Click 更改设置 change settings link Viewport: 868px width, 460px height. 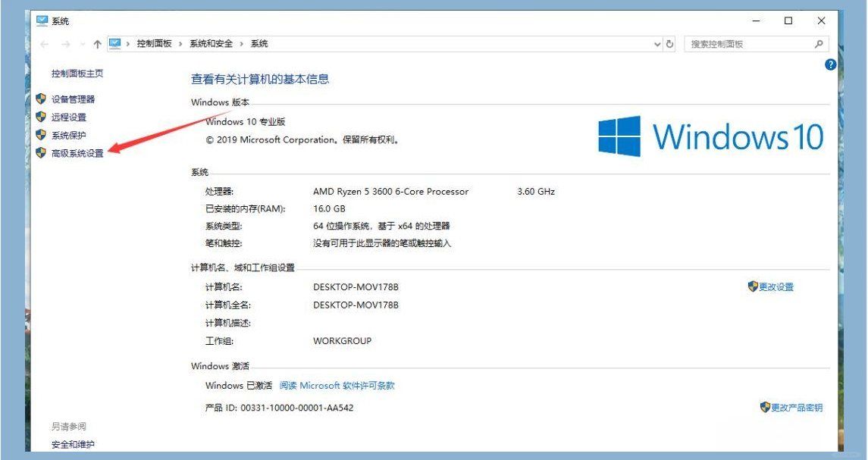[776, 286]
